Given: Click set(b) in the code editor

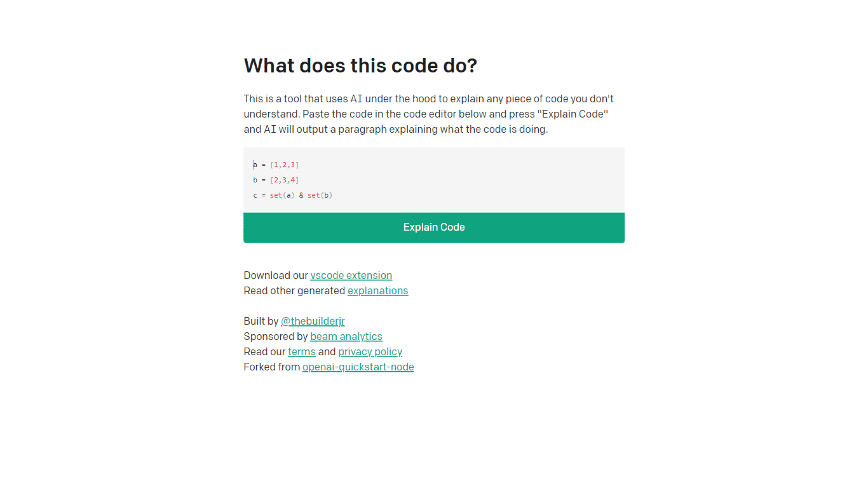Looking at the screenshot, I should pyautogui.click(x=320, y=196).
